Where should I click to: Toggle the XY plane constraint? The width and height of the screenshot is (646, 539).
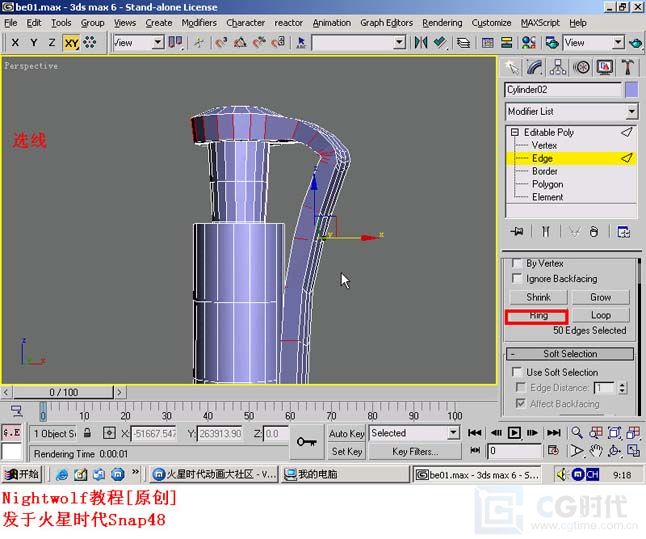click(71, 42)
